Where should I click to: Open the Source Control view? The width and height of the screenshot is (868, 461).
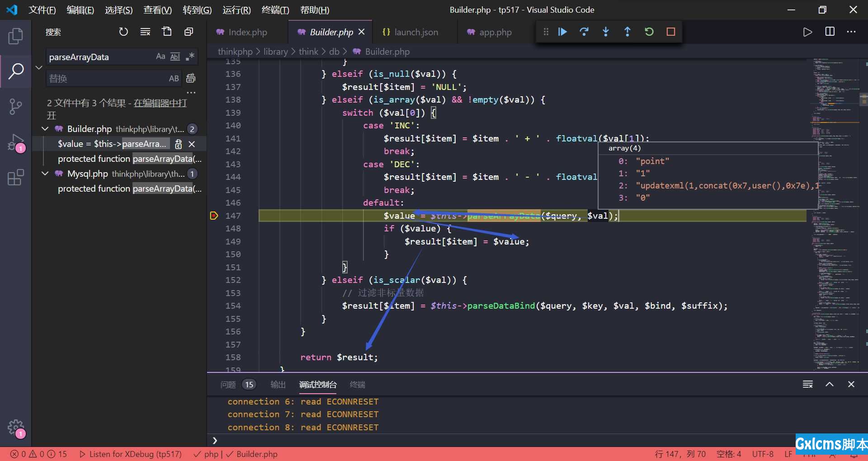click(15, 107)
